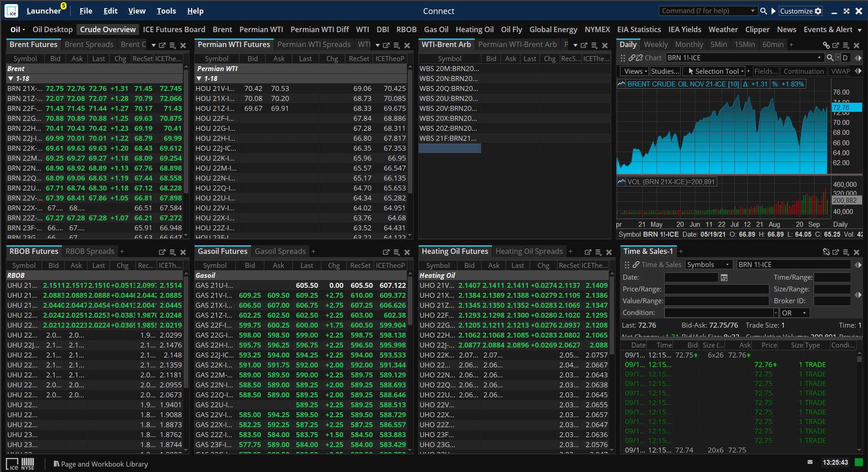
Task: Click the Bid column header in Gasoil Futures
Action: tap(250, 266)
